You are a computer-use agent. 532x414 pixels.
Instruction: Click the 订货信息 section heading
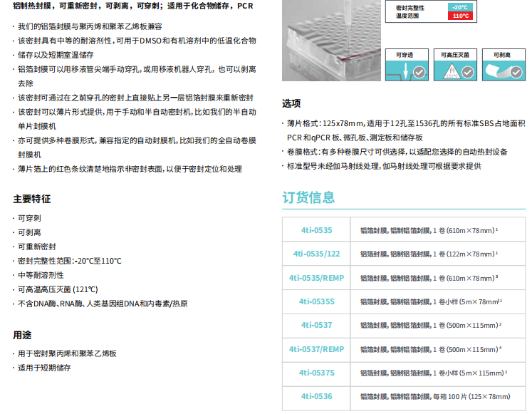tap(308, 197)
